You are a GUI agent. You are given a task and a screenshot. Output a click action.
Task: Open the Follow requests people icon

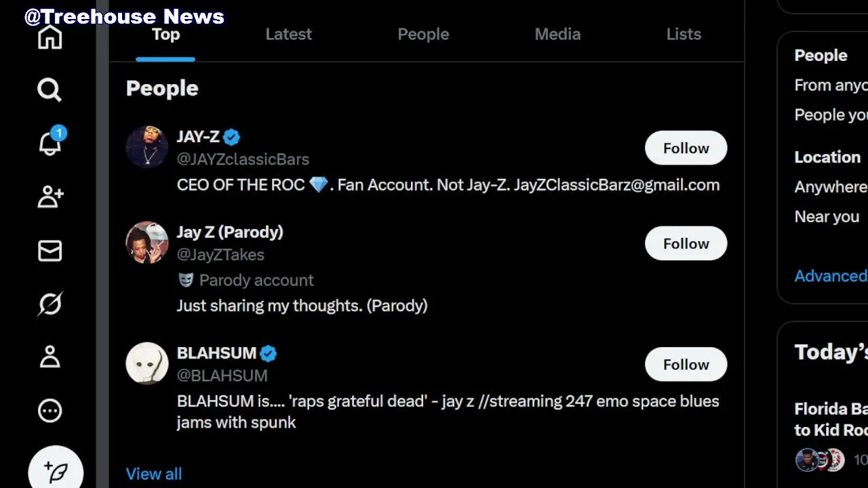click(50, 197)
